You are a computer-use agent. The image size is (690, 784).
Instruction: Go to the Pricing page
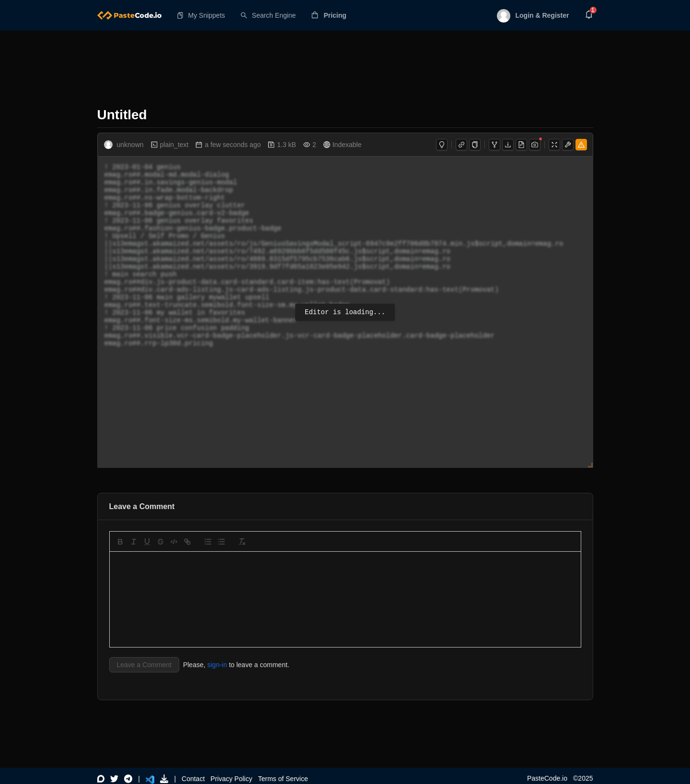[x=329, y=15]
